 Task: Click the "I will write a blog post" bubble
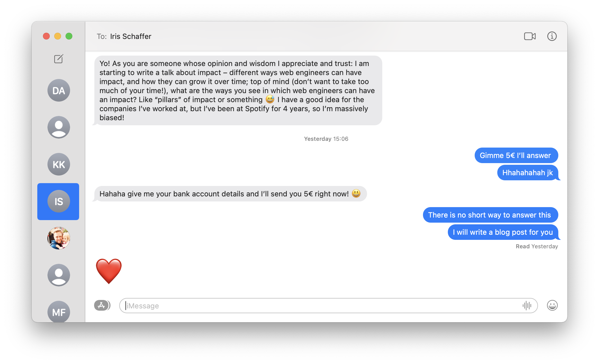tap(503, 232)
